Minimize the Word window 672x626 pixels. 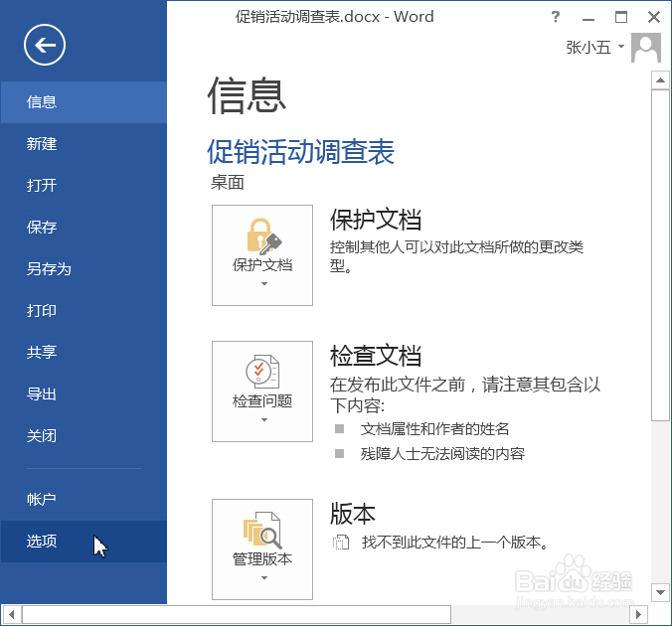click(x=588, y=18)
